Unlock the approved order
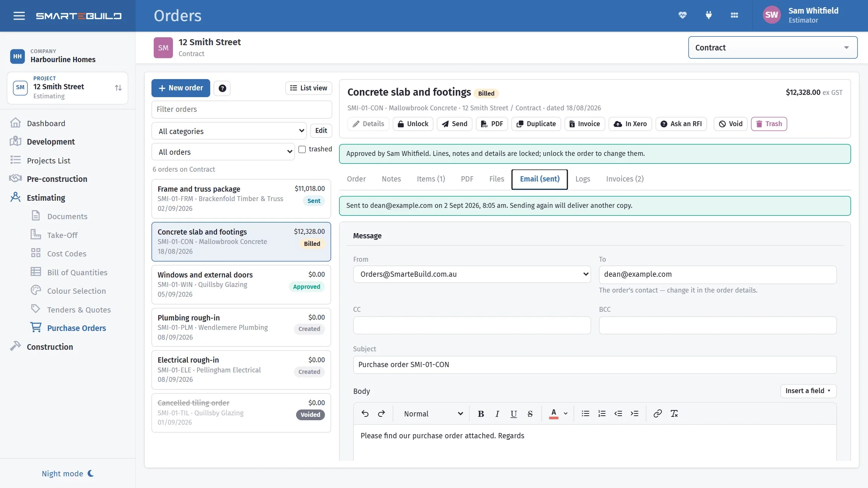868x488 pixels. (413, 124)
